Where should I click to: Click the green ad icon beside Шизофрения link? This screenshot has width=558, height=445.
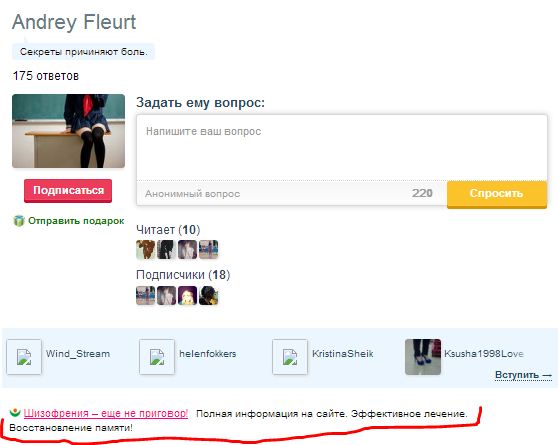pos(15,412)
